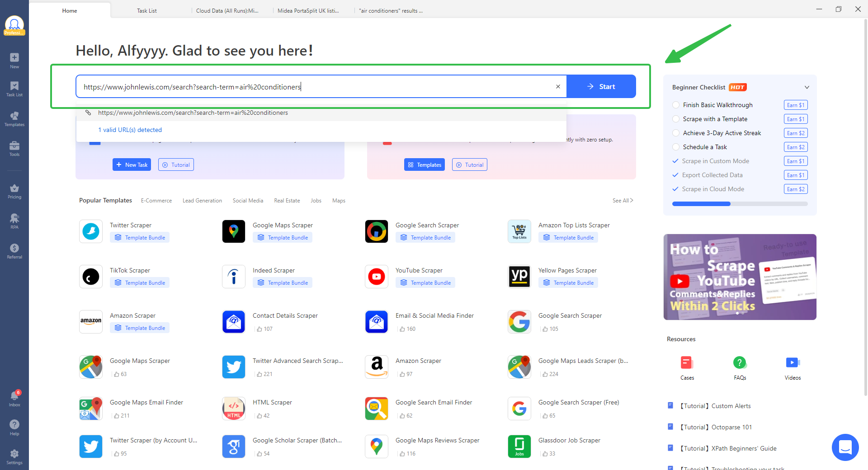Collapse the Beginner Checklist panel
Screen dimensions: 868x470
point(807,87)
